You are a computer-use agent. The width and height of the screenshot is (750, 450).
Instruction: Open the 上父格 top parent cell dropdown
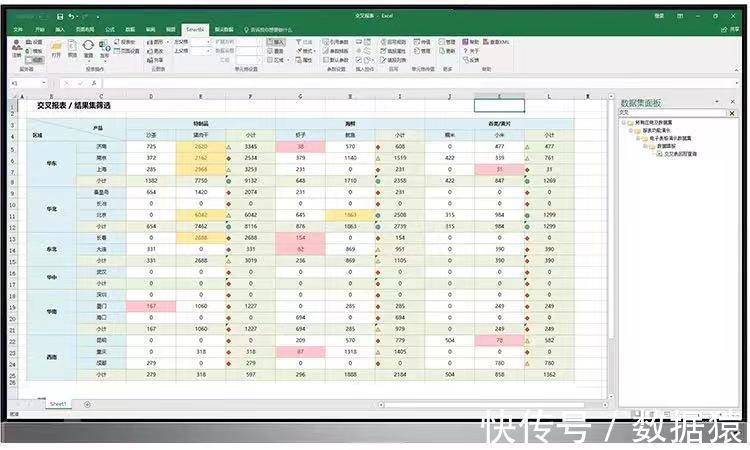209,51
